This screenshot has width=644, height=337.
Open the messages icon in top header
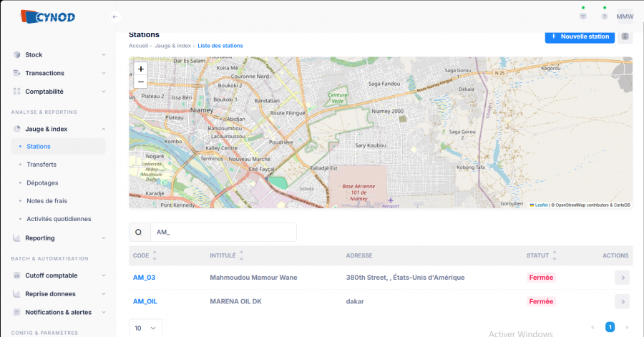[x=583, y=16]
